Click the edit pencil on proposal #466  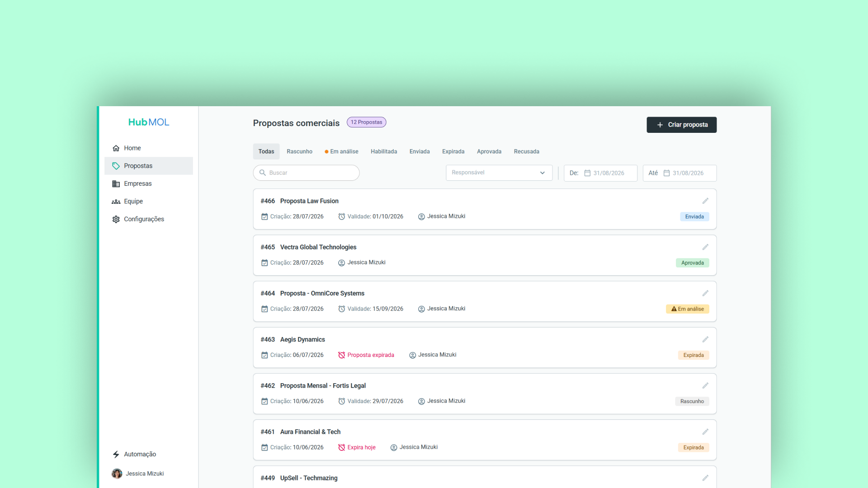point(705,201)
